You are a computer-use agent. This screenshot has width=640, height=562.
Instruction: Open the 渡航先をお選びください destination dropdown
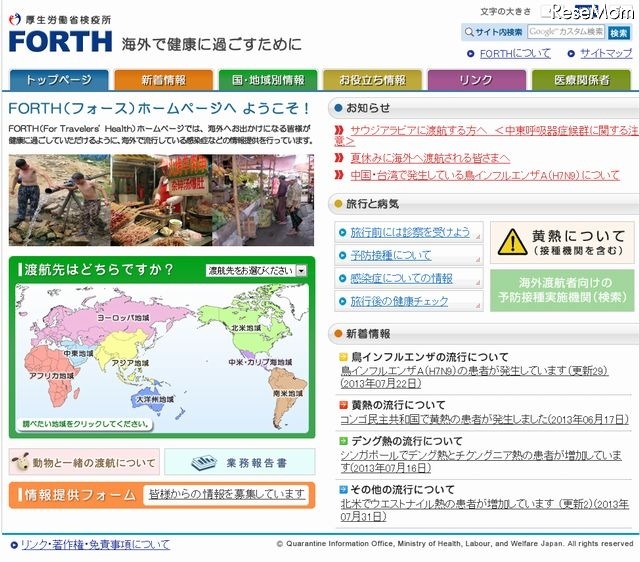(x=256, y=270)
